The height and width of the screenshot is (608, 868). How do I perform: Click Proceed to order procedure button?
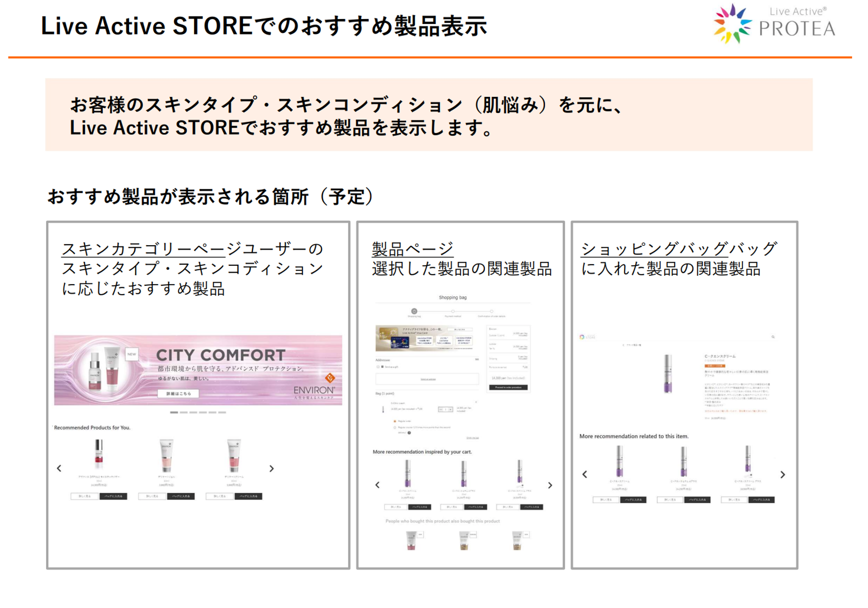[x=508, y=387]
